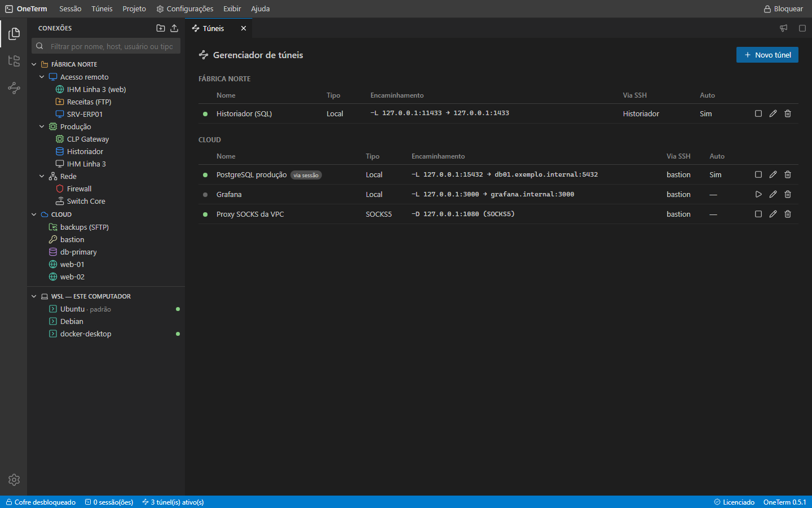The image size is (812, 508).
Task: Stop the PostgreSQL produção tunnel
Action: point(758,174)
